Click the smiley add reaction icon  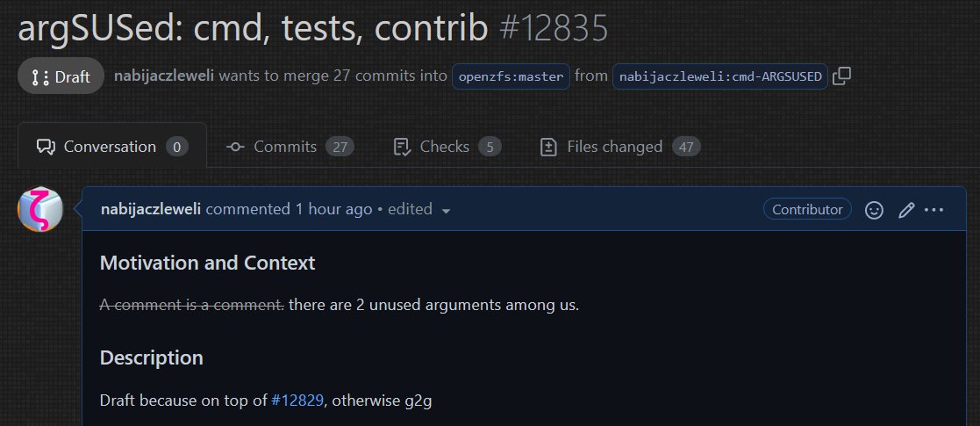[874, 210]
